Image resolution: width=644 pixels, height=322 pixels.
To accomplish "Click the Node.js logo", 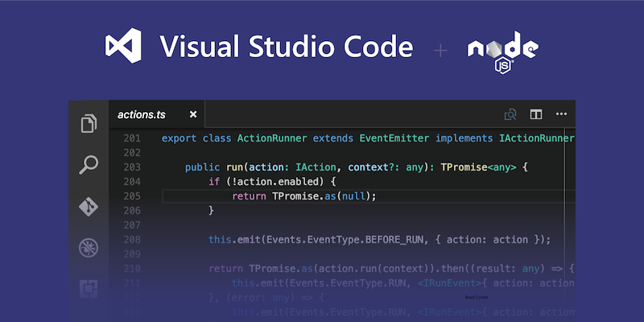I will click(x=502, y=52).
